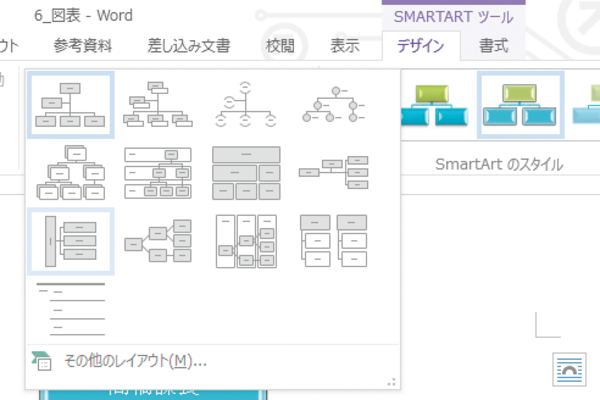The width and height of the screenshot is (600, 400).
Task: Choose the Name and Title Organization Chart layout
Action: 158,104
